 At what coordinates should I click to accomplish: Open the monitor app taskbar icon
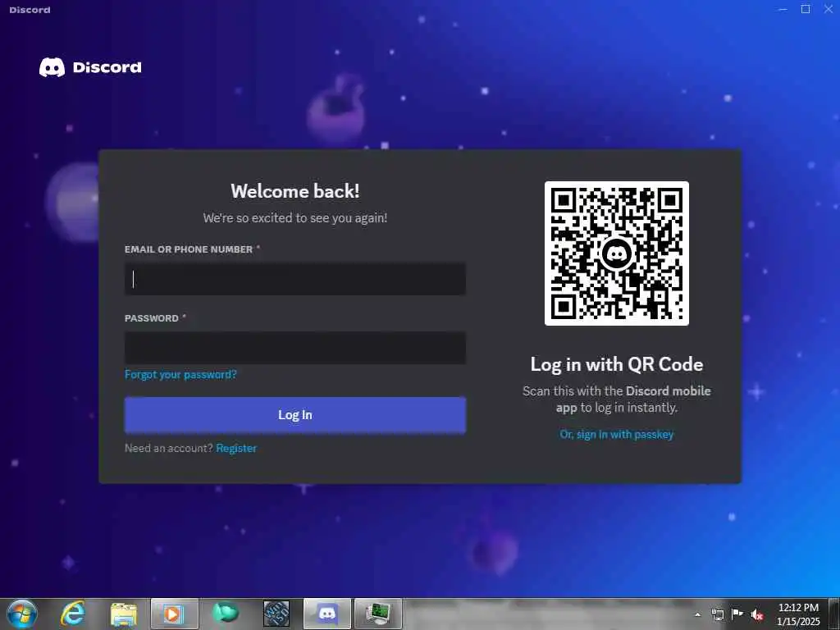[x=378, y=614]
